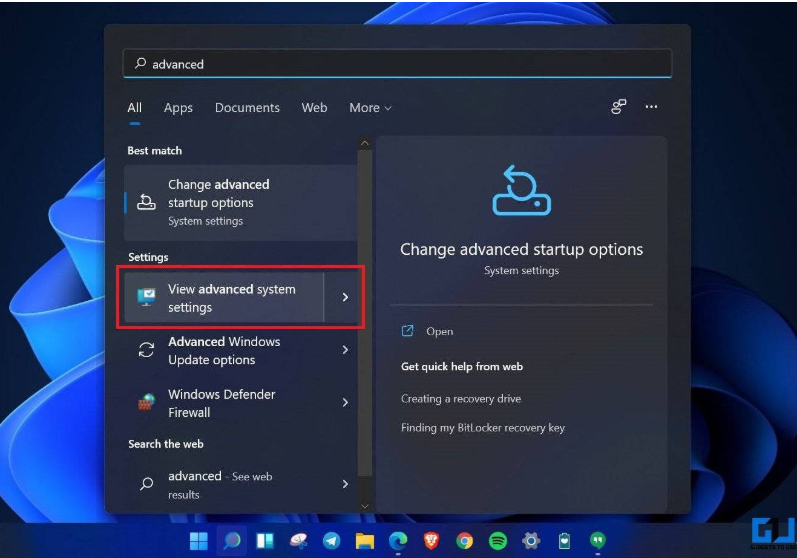Expand arrow for advanced web results
The image size is (797, 558).
click(x=345, y=484)
